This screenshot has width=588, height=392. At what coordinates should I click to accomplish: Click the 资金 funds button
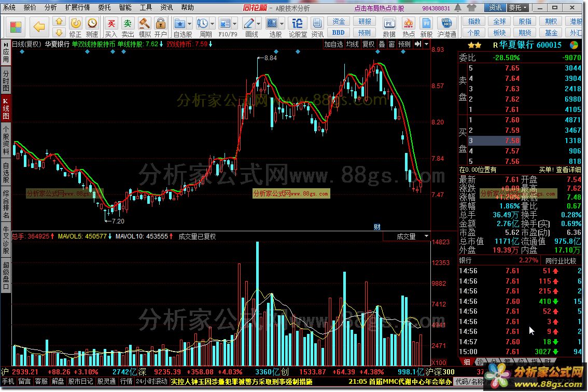click(x=339, y=22)
